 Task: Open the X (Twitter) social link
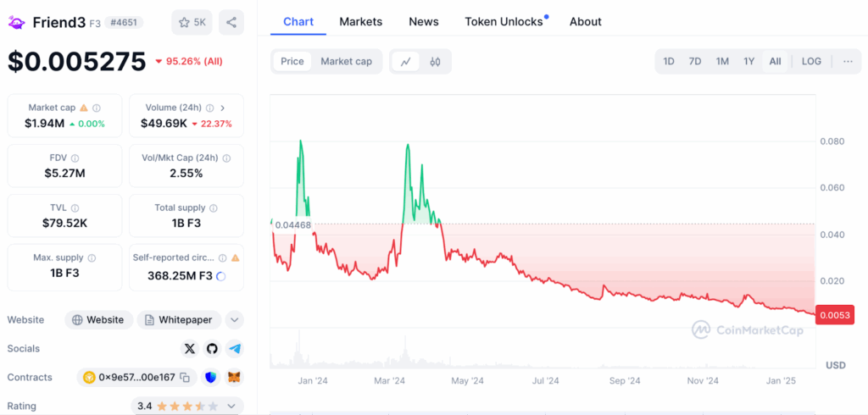click(x=190, y=348)
